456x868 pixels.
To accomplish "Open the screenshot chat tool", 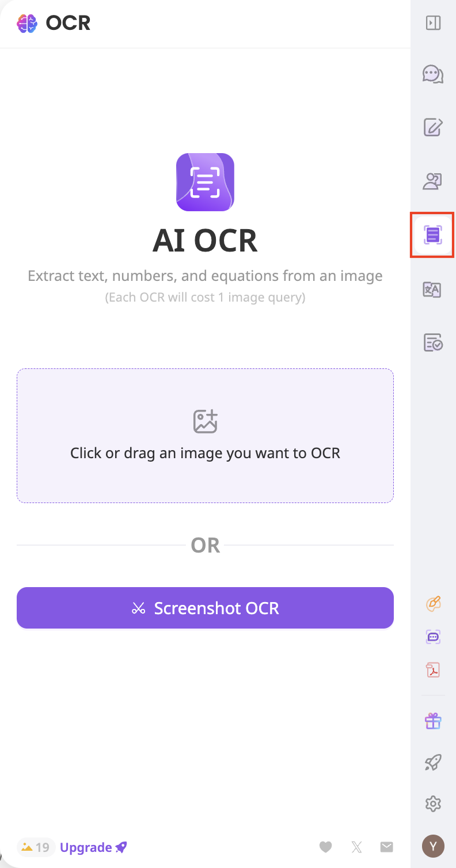I will click(x=432, y=637).
